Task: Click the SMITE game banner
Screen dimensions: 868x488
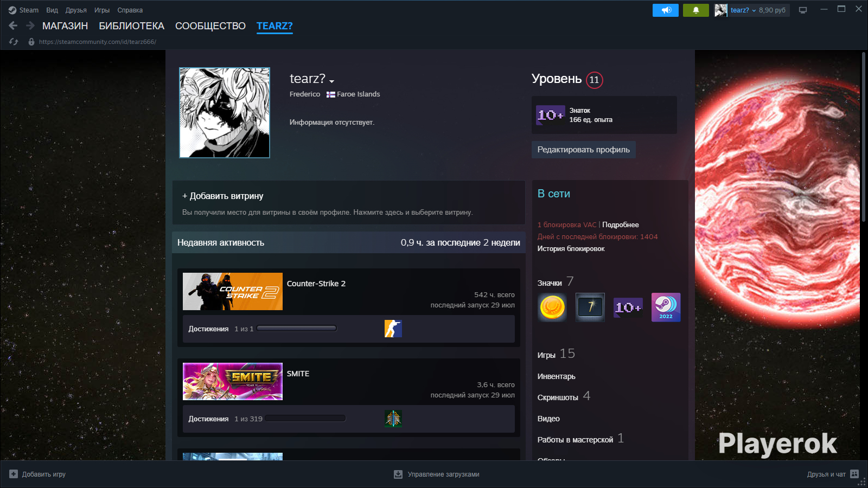Action: point(233,382)
